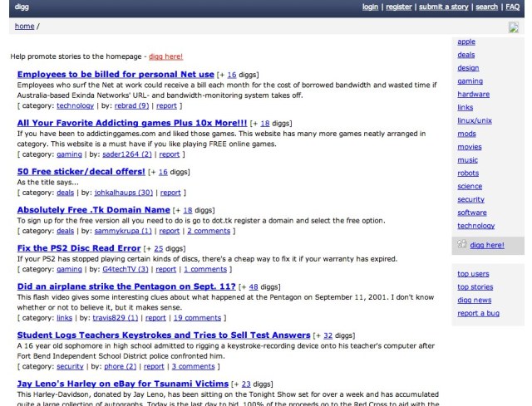Open user travis829 (1) profile

click(116, 318)
